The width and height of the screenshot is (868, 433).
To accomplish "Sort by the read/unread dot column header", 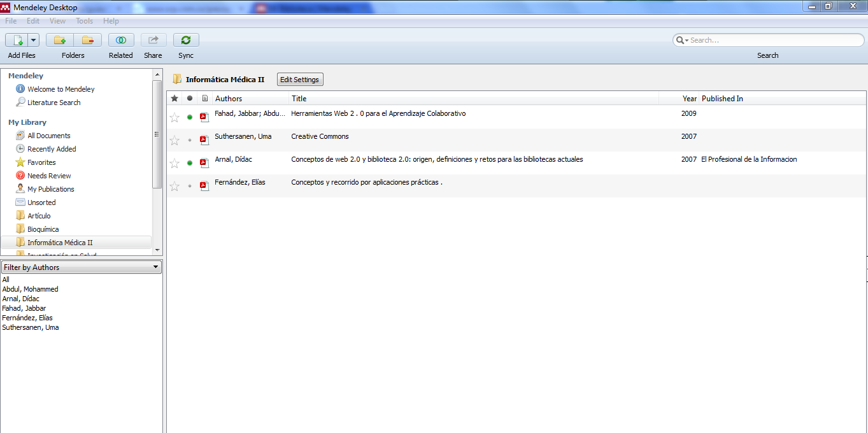I will 190,99.
